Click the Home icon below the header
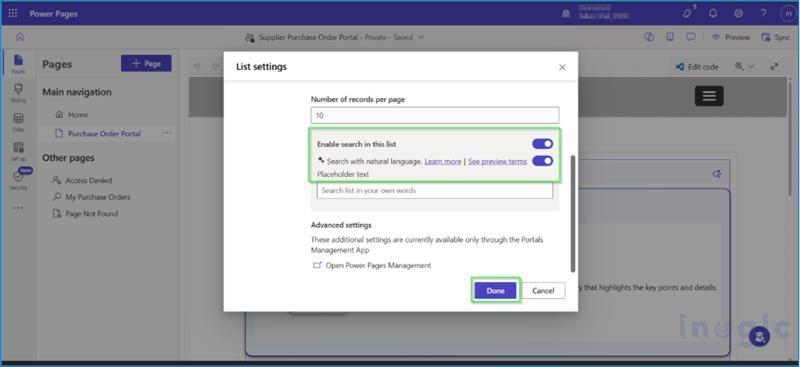This screenshot has height=367, width=800. click(x=20, y=37)
